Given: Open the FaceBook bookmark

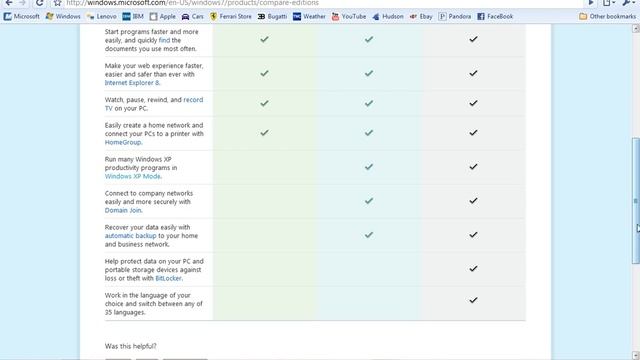Looking at the screenshot, I should click(x=495, y=16).
